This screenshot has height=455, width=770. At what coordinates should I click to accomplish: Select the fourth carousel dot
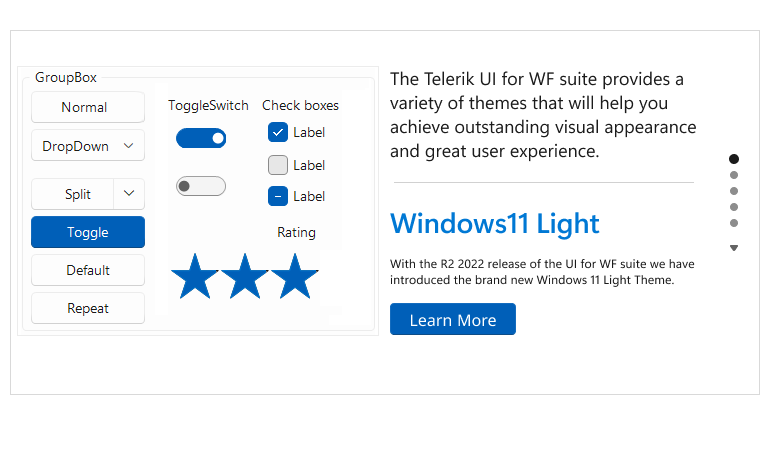point(734,207)
